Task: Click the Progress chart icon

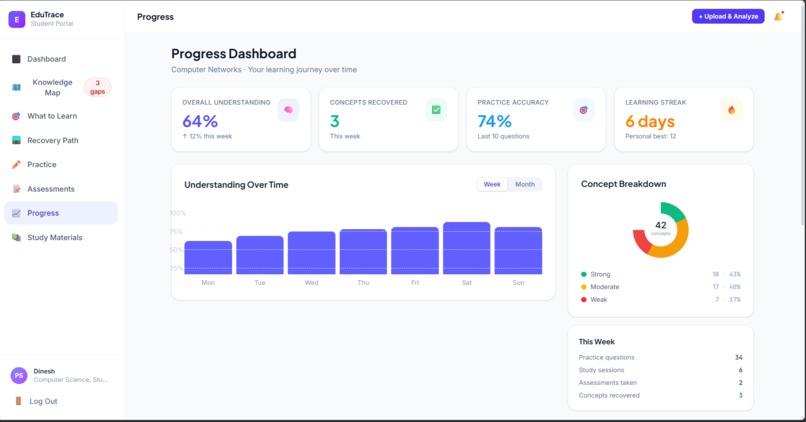Action: click(x=16, y=213)
